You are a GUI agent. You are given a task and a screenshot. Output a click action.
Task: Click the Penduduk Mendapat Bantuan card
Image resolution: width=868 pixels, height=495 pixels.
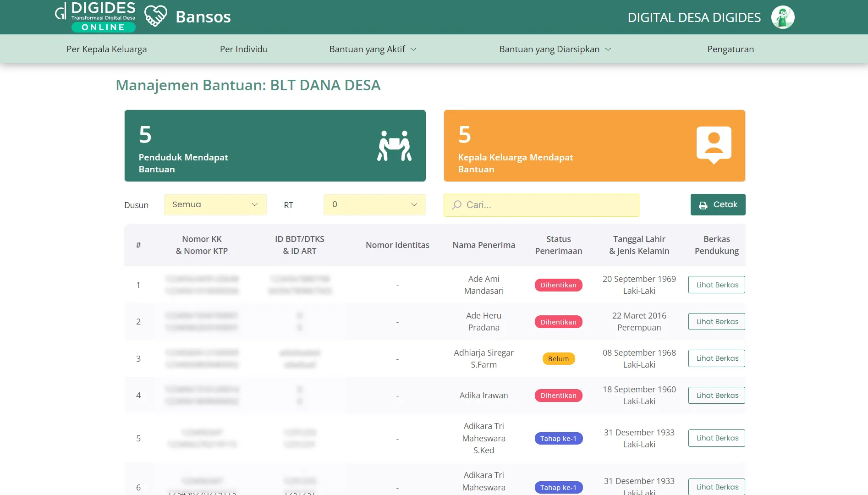coord(275,146)
